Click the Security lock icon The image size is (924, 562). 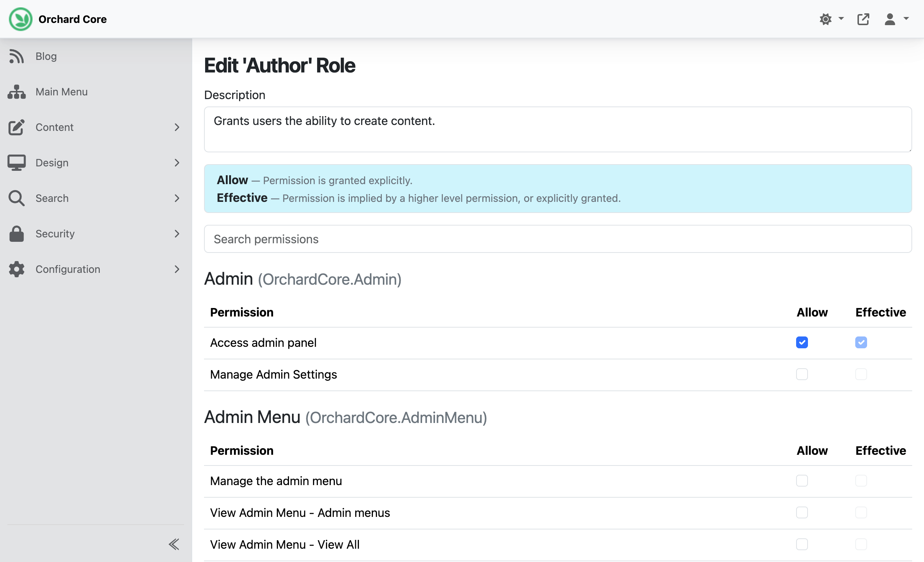pyautogui.click(x=17, y=234)
